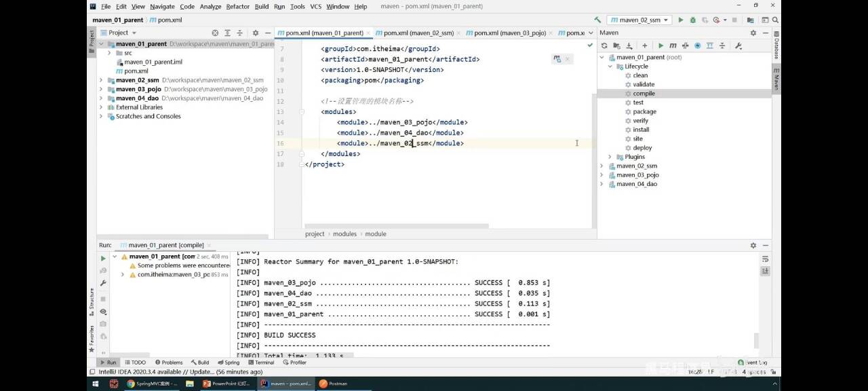The height and width of the screenshot is (391, 868).
Task: Rerun build with green arrow in Run panel
Action: [103, 258]
